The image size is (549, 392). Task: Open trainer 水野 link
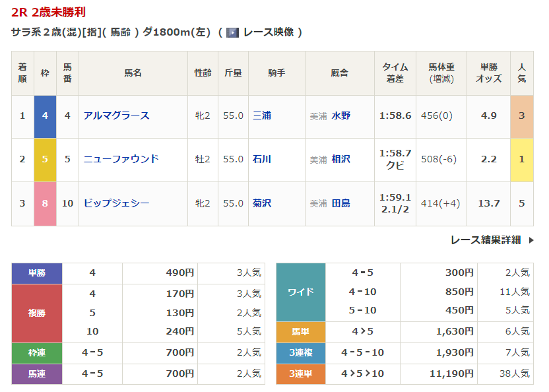(340, 115)
